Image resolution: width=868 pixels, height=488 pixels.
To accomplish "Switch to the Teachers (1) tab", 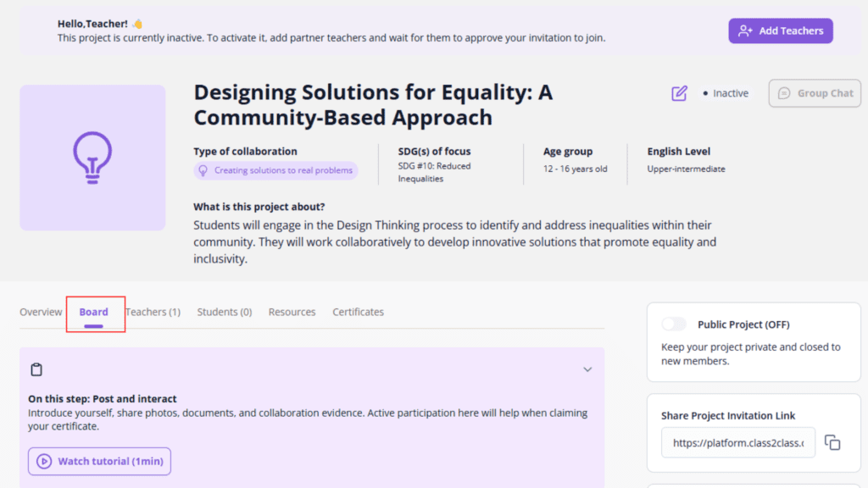I will click(x=153, y=312).
